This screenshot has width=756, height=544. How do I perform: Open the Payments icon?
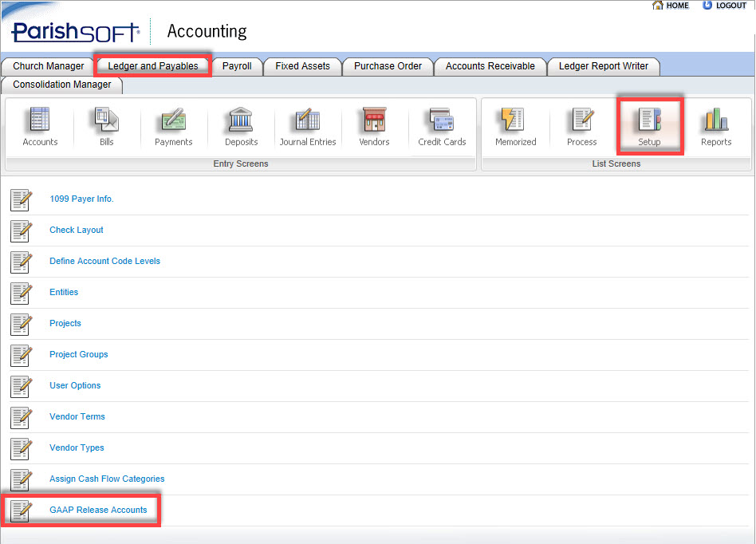[x=174, y=120]
